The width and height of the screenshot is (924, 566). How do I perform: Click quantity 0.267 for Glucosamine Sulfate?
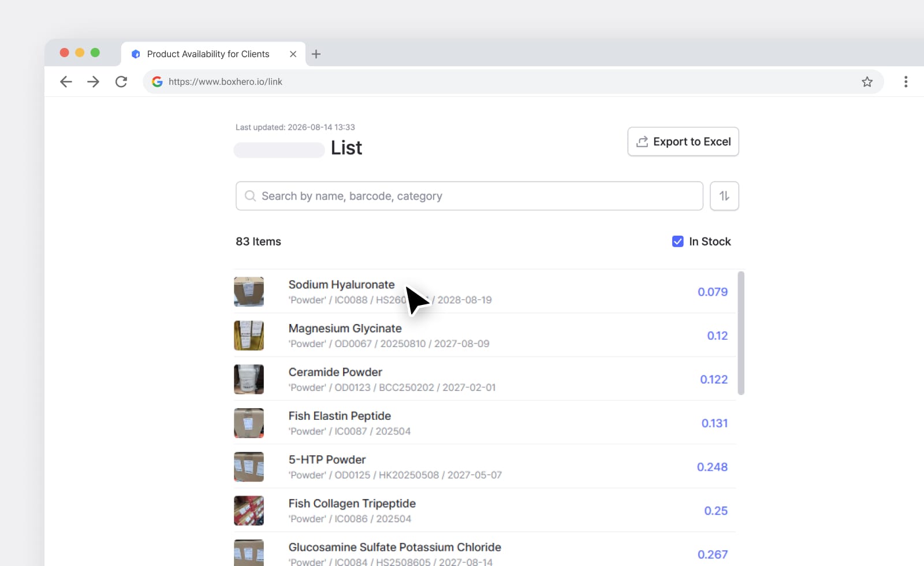pos(713,554)
